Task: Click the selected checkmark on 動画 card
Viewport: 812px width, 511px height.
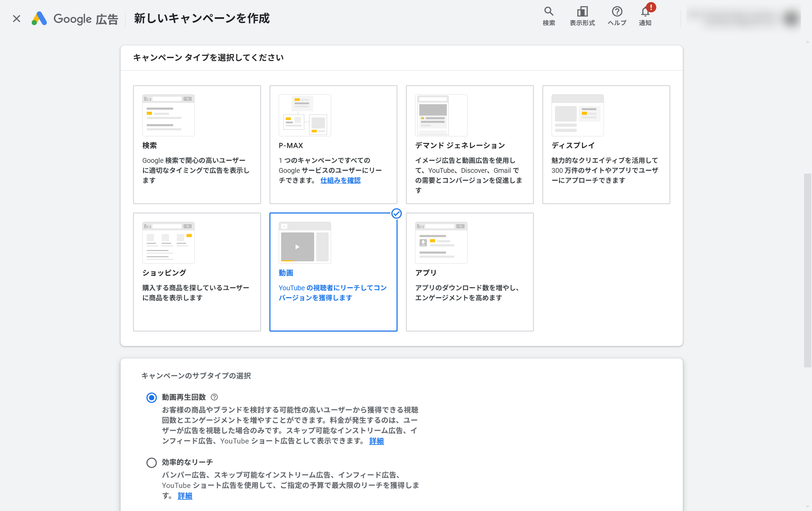Action: point(397,213)
